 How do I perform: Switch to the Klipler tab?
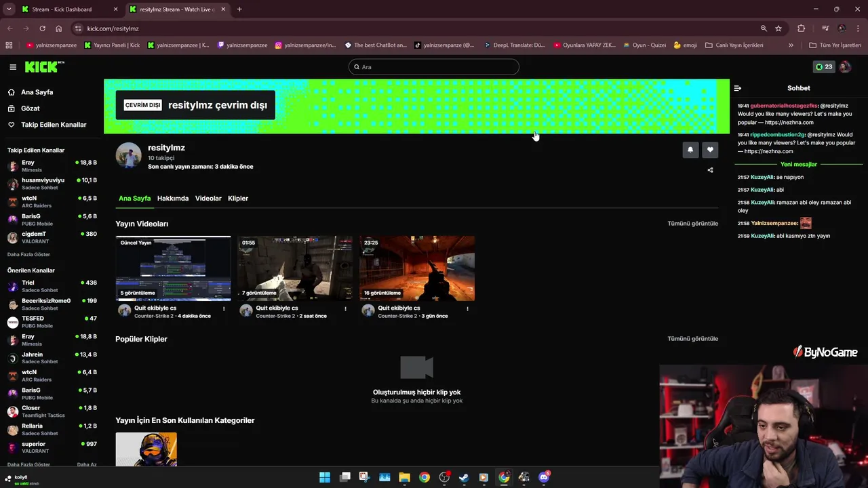(x=238, y=199)
